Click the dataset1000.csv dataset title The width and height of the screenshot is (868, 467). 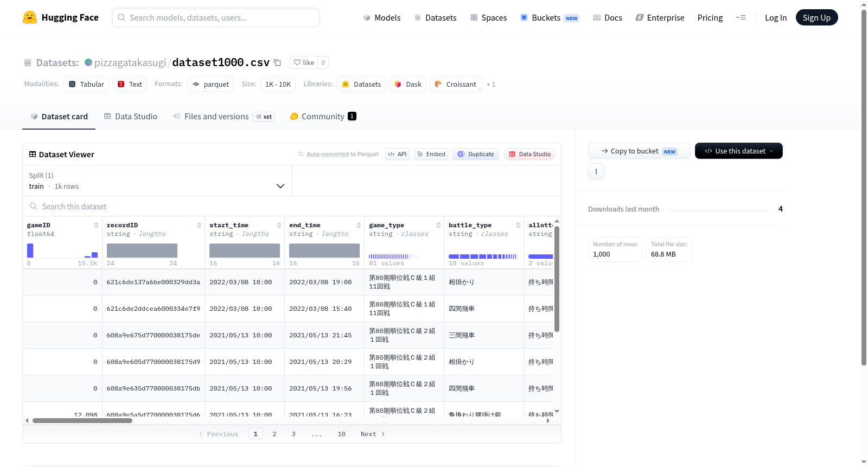tap(221, 62)
